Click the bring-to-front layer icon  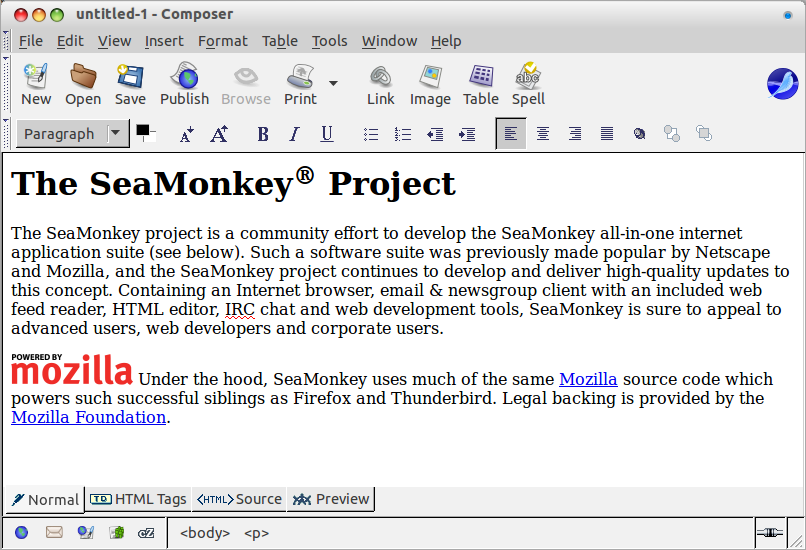pyautogui.click(x=703, y=134)
